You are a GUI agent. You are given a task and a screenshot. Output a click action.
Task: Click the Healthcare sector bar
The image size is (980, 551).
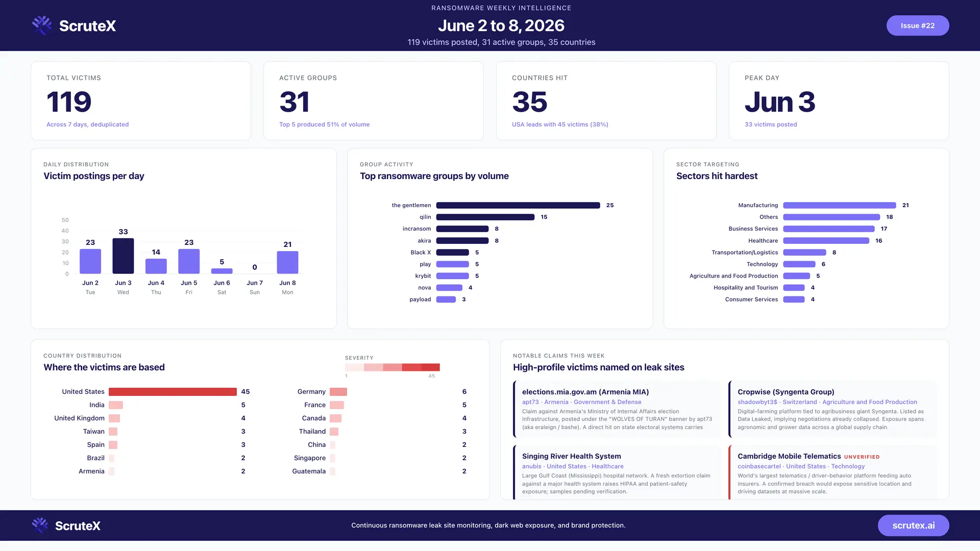826,240
